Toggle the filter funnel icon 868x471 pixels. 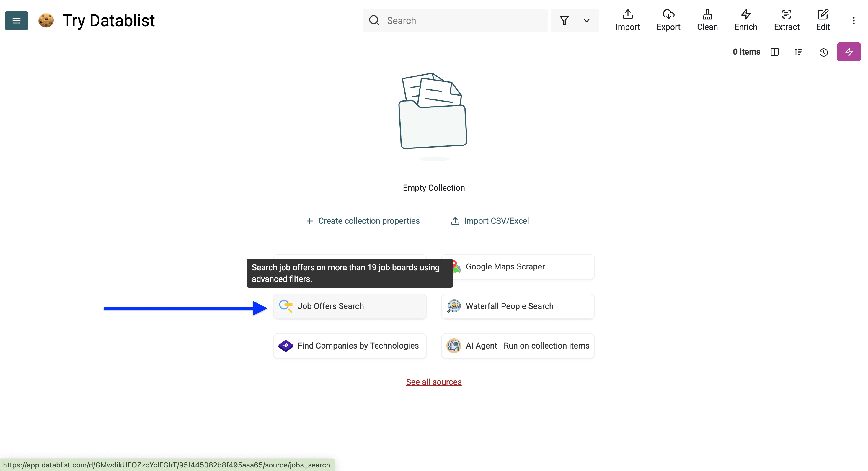click(564, 21)
